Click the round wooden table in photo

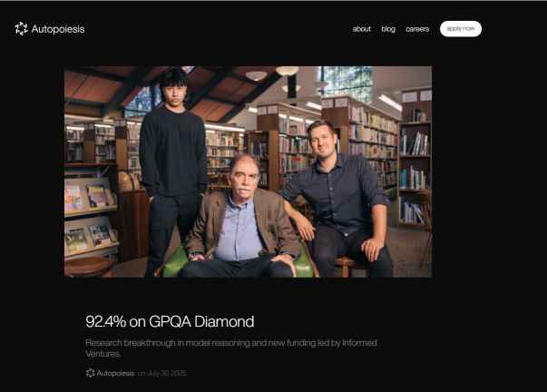[x=89, y=267]
